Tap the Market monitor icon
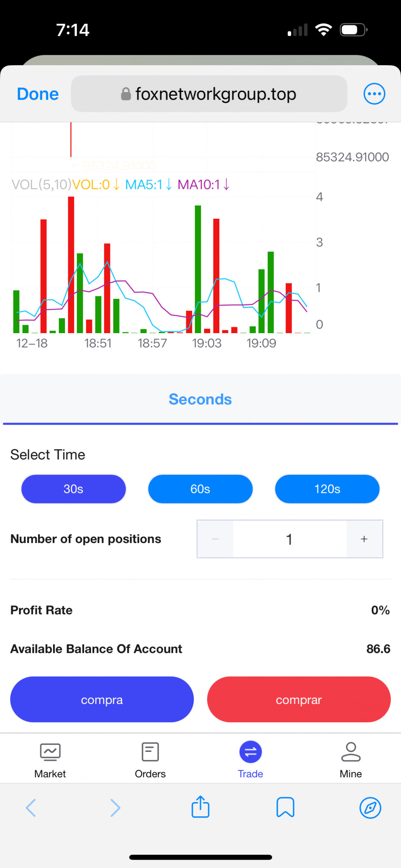The width and height of the screenshot is (401, 868). (50, 752)
